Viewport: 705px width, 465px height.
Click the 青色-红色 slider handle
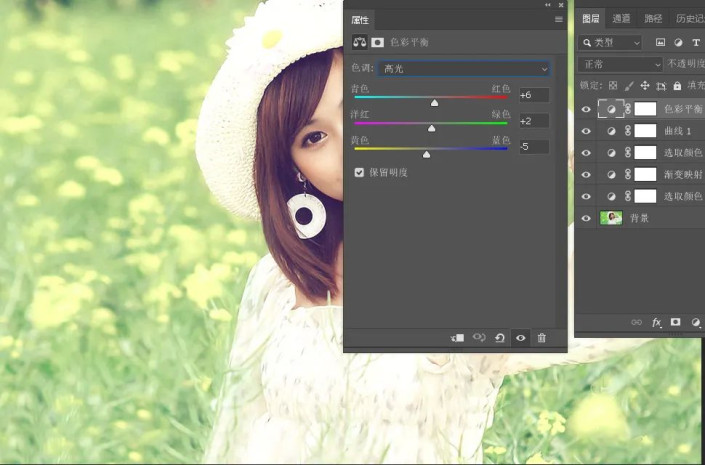coord(434,102)
